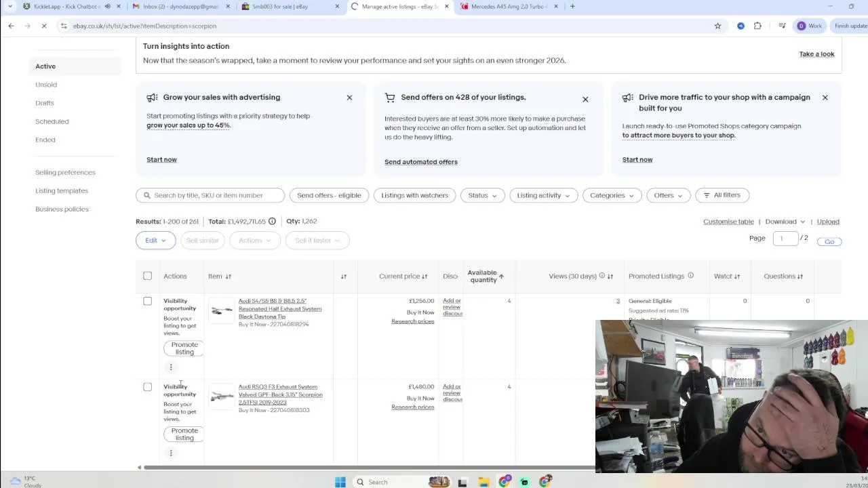868x488 pixels.
Task: Click info icon beside Promoted Listings header
Action: coord(690,276)
